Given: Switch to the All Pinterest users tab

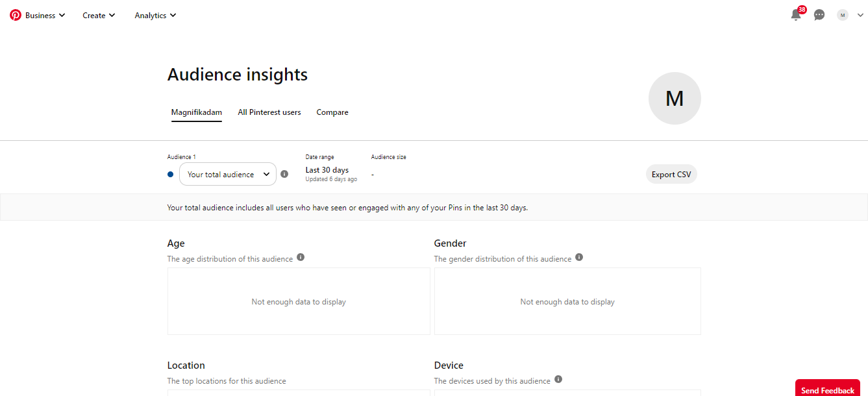Looking at the screenshot, I should point(269,112).
